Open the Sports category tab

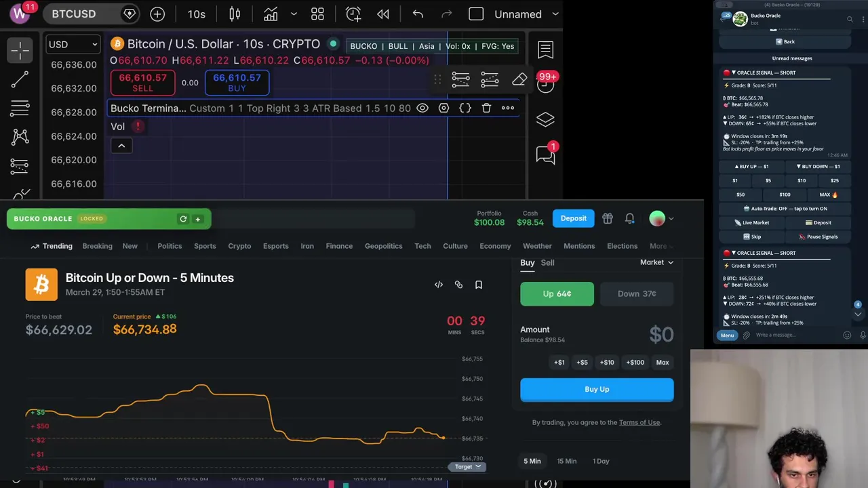(x=205, y=246)
